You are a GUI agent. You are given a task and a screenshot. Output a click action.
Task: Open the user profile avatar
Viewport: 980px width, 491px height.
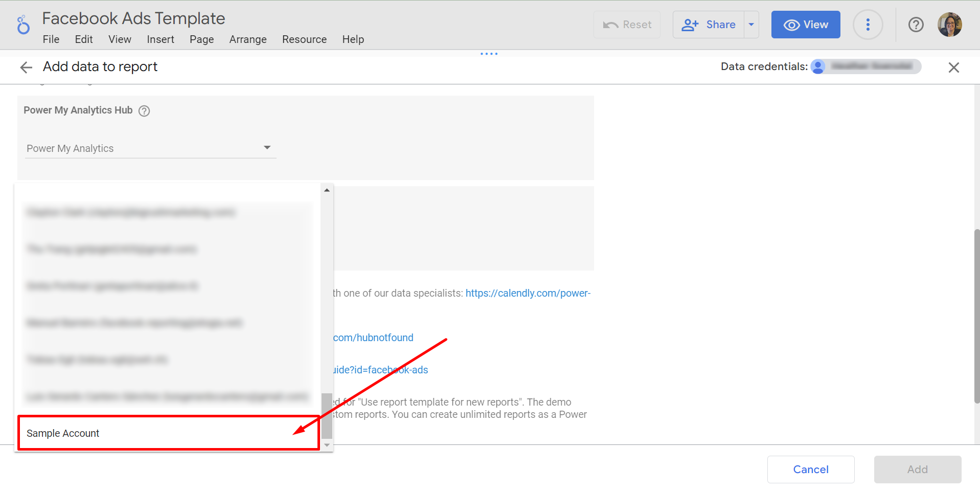(949, 25)
